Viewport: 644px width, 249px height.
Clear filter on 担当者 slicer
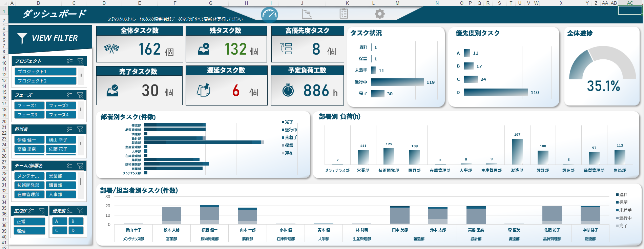click(x=80, y=129)
